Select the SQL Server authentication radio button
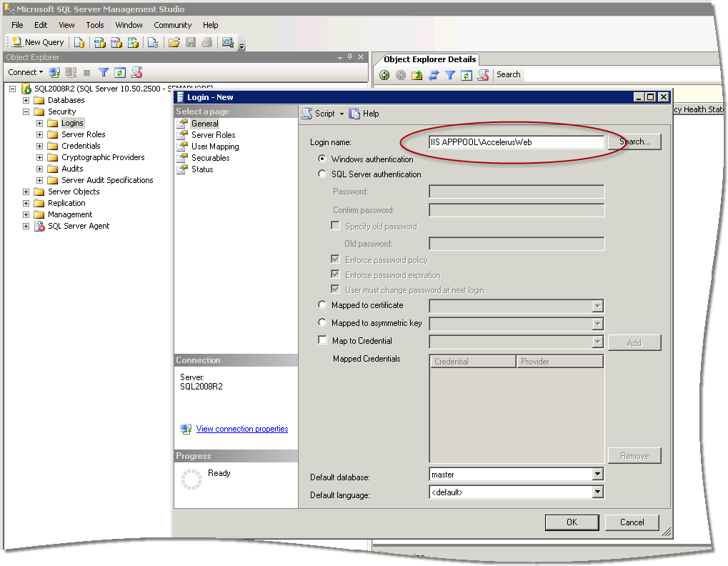The image size is (728, 566). [x=321, y=174]
